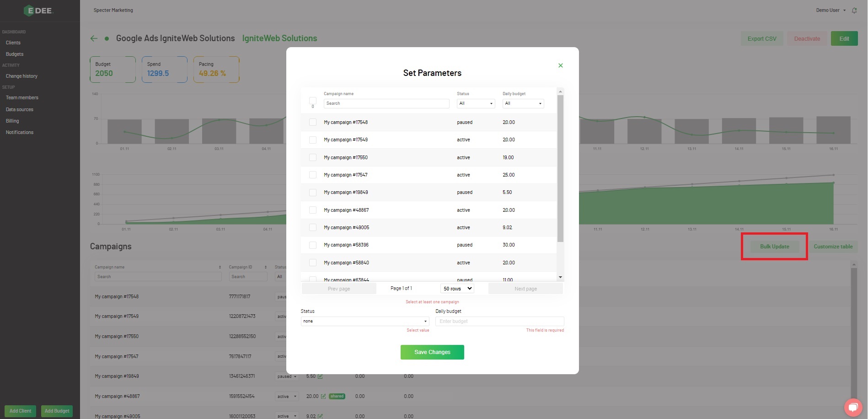The height and width of the screenshot is (419, 868).
Task: Open background Status All filter
Action: (280, 277)
